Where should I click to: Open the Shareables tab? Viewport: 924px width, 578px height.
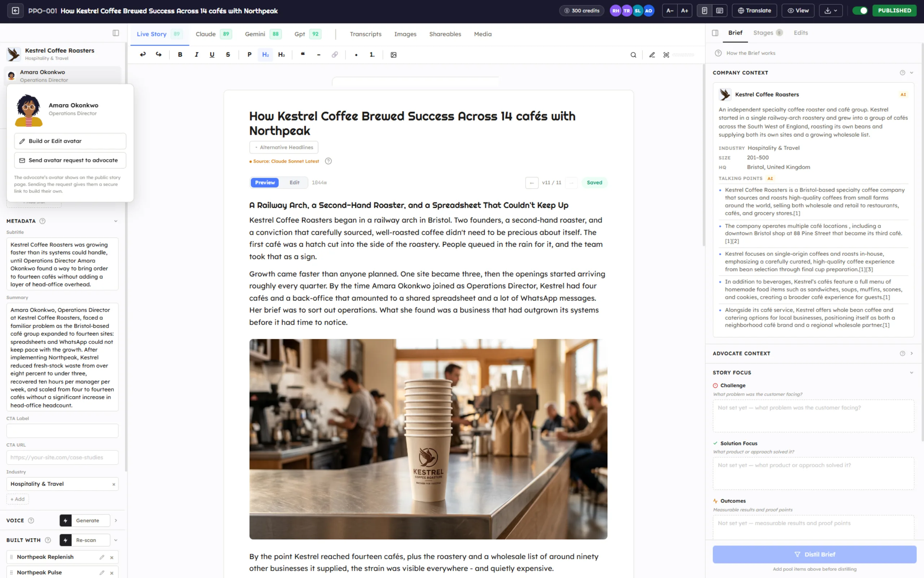pos(445,34)
